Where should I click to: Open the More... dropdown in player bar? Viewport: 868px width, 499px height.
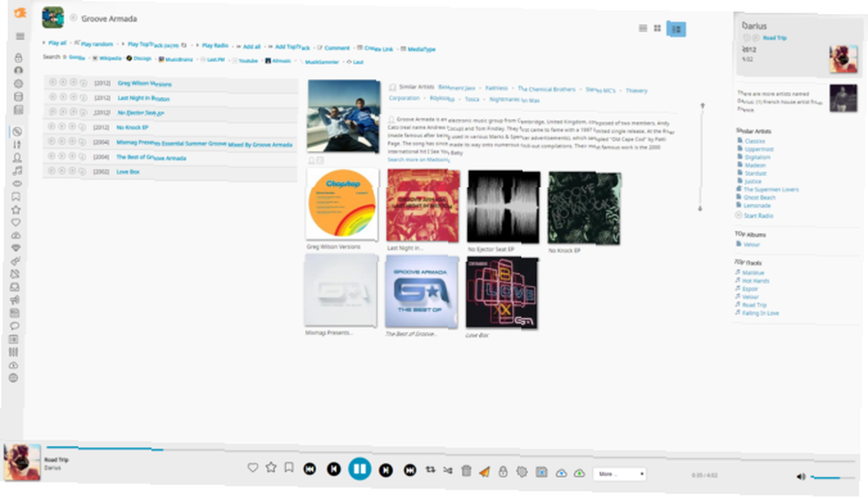[620, 474]
